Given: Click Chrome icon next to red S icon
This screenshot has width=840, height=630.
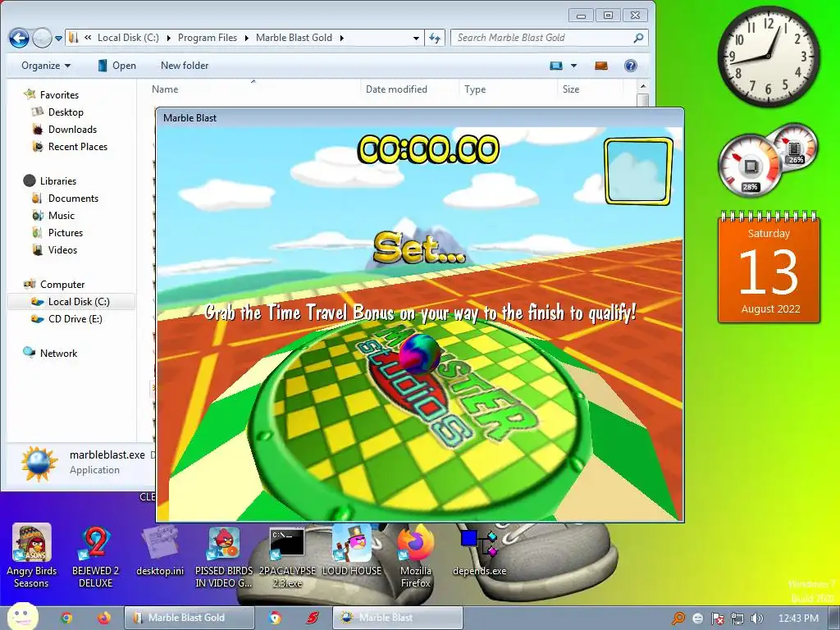Looking at the screenshot, I should click(x=275, y=618).
